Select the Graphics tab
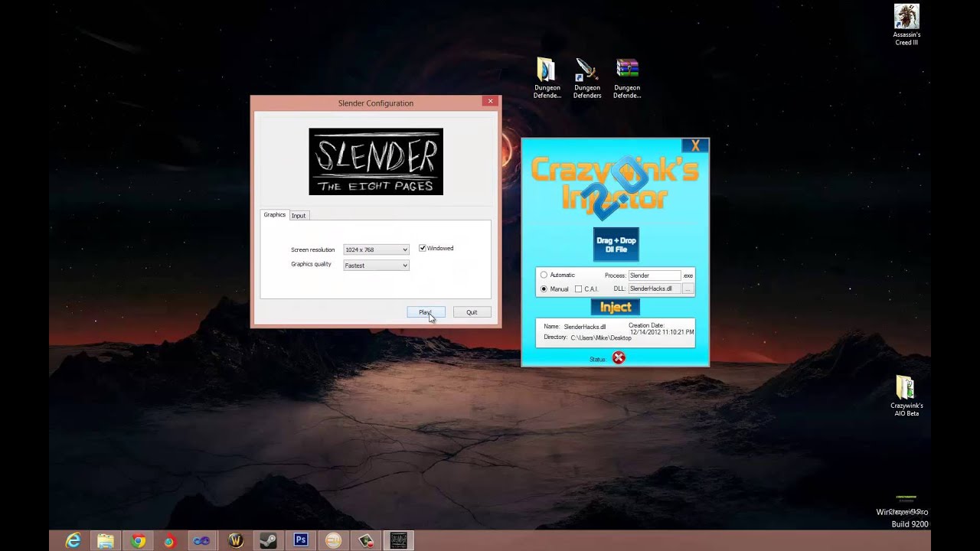Viewport: 980px width, 551px height. coord(274,215)
